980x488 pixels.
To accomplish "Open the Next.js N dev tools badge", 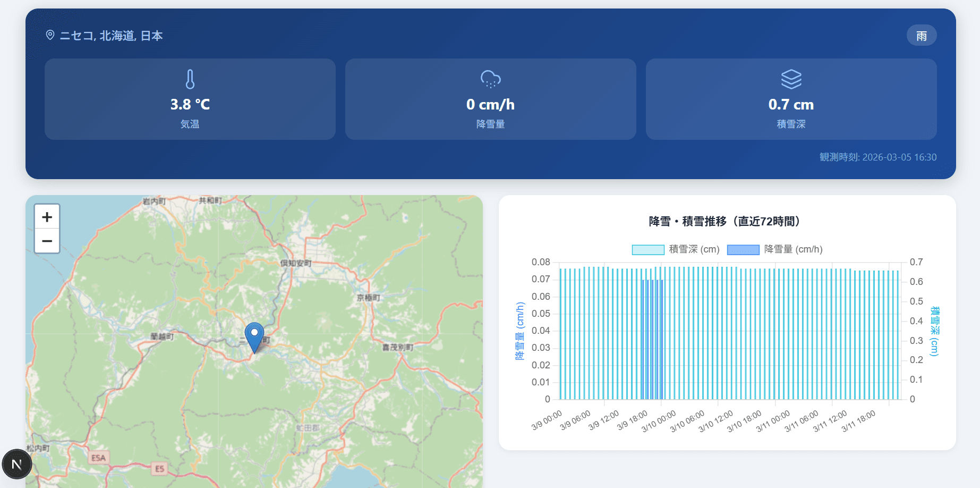I will (16, 464).
